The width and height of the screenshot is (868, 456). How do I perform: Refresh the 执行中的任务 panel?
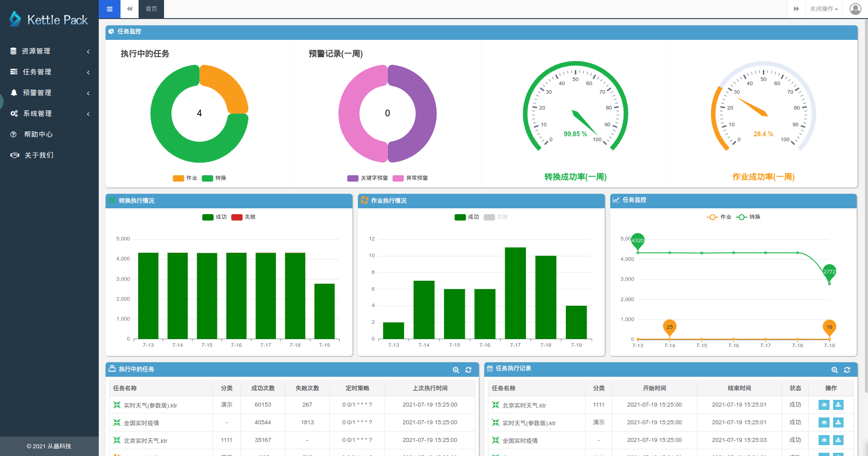[x=468, y=370]
